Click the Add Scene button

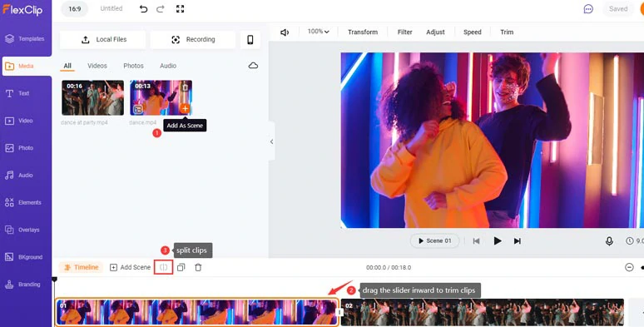[x=130, y=267]
